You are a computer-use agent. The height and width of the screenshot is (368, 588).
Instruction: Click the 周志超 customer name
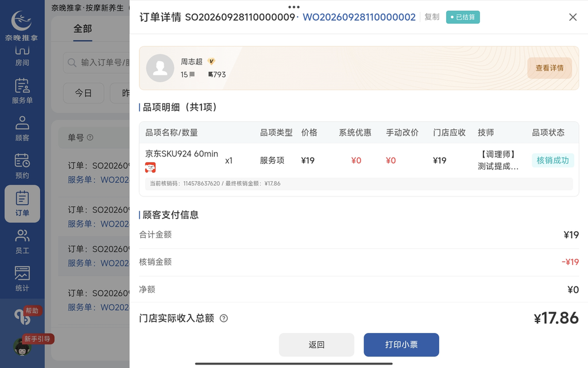click(192, 62)
